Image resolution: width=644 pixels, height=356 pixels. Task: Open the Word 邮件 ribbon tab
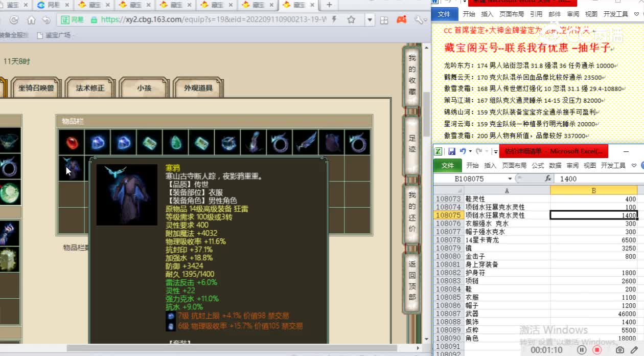(x=555, y=14)
